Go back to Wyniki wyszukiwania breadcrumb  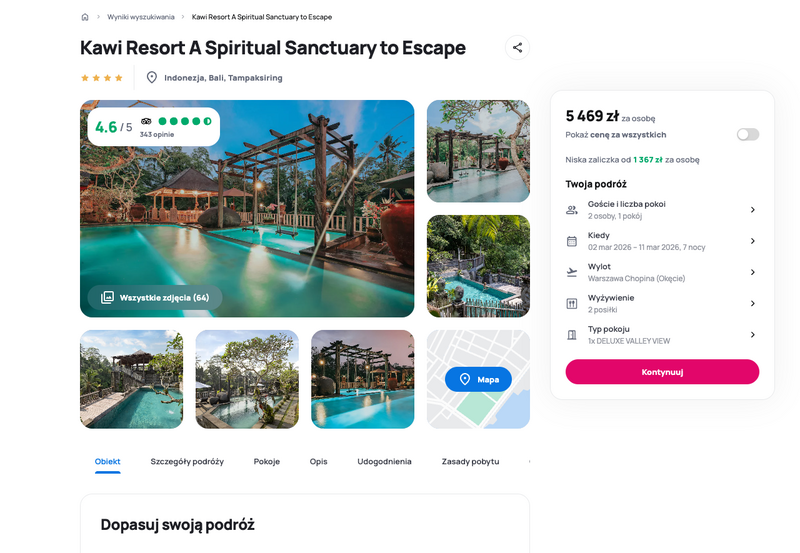click(x=141, y=17)
